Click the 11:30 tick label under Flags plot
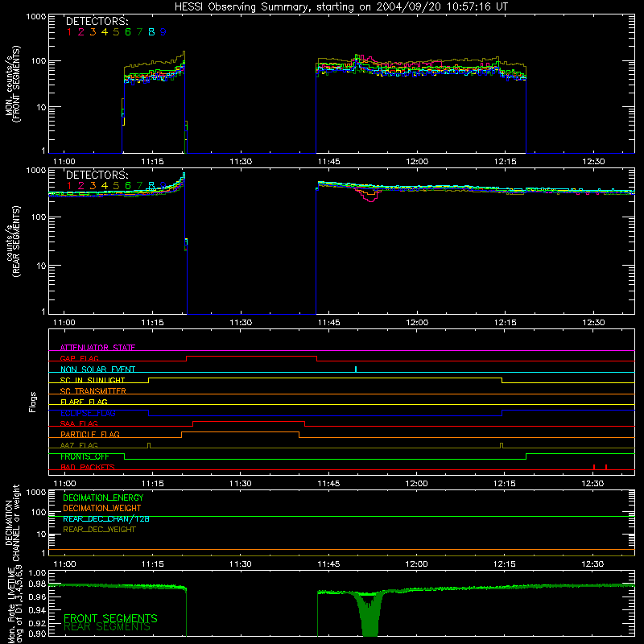Screen dimensions: 644x644 [240, 484]
